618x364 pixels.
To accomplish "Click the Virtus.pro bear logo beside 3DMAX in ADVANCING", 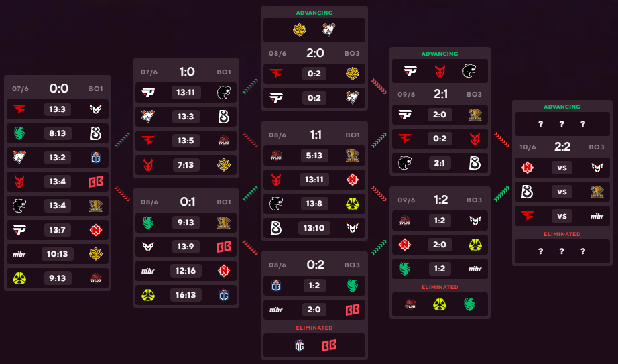I will pyautogui.click(x=328, y=30).
